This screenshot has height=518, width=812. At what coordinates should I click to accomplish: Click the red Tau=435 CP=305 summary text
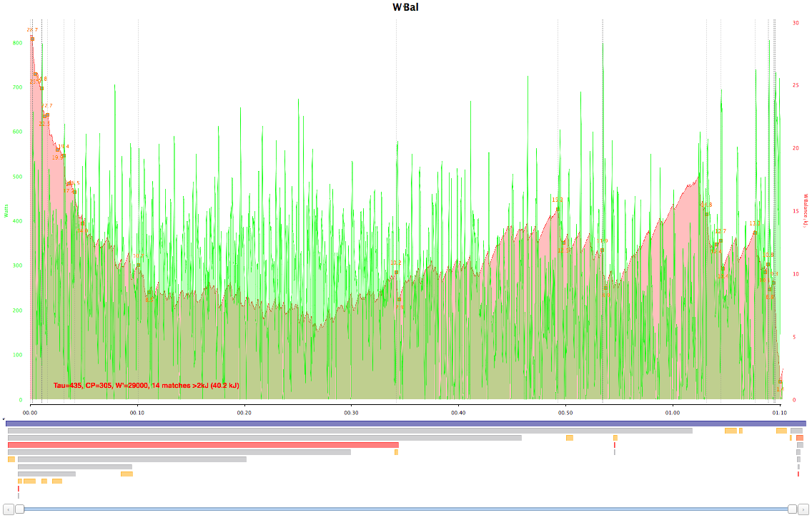146,386
